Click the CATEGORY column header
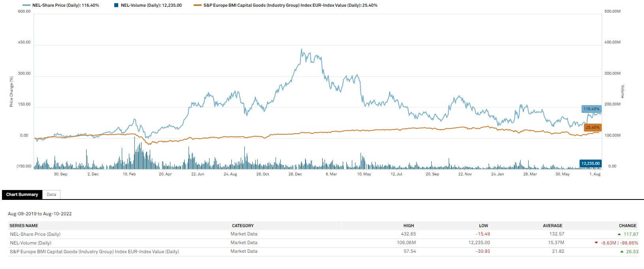The height and width of the screenshot is (269, 644). click(243, 226)
